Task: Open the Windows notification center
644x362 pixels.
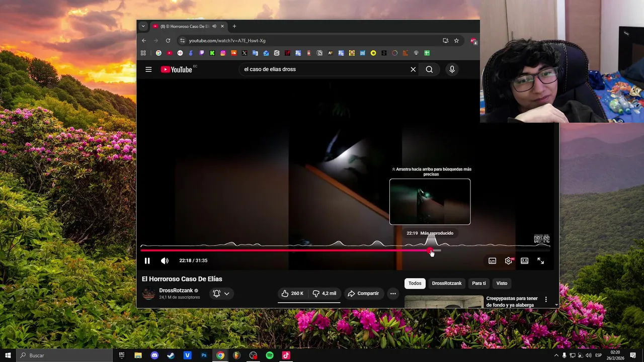Action: [x=633, y=355]
